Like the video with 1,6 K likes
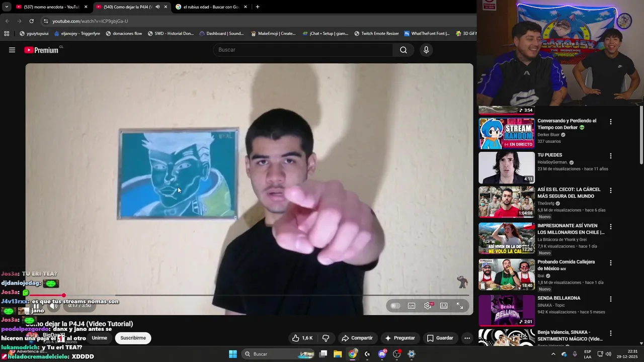644x362 pixels. pyautogui.click(x=303, y=338)
